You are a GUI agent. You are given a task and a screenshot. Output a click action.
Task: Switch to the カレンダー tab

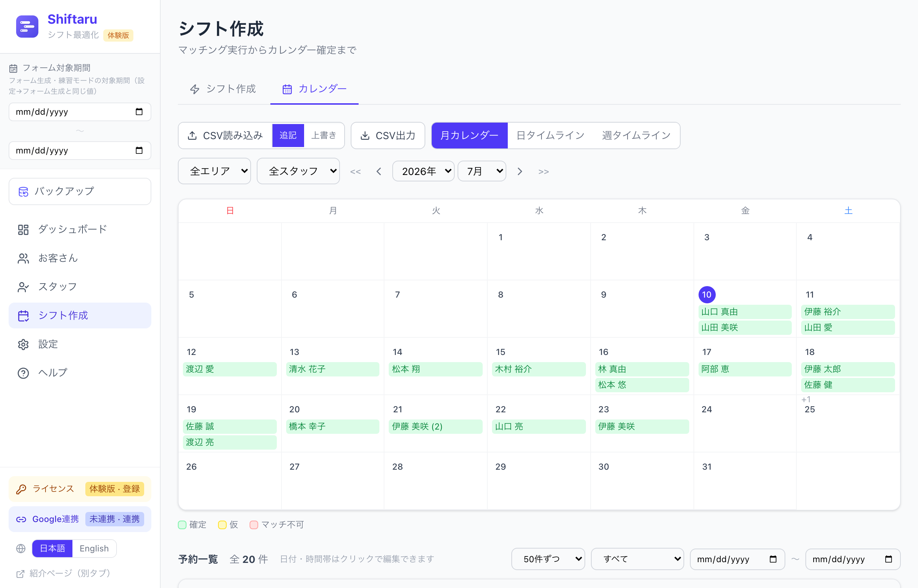click(314, 89)
